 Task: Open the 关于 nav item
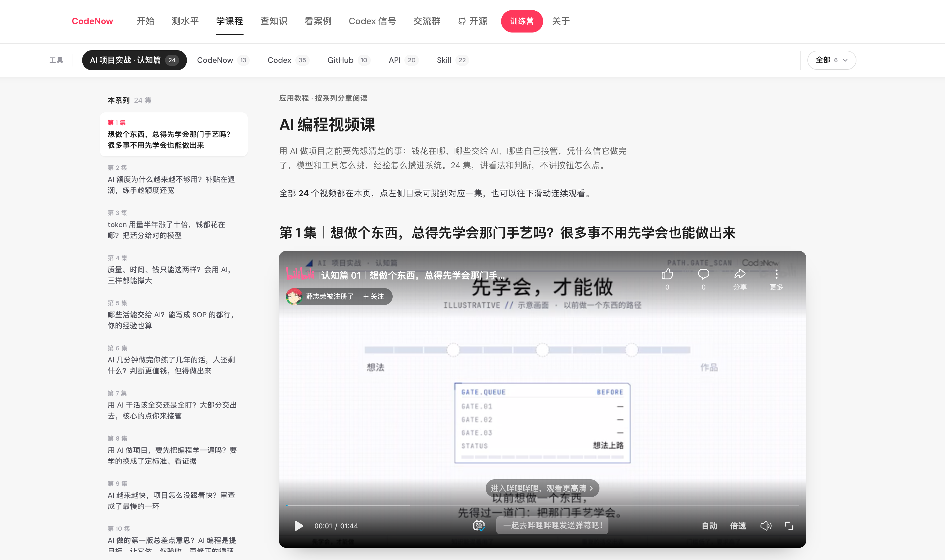[561, 21]
